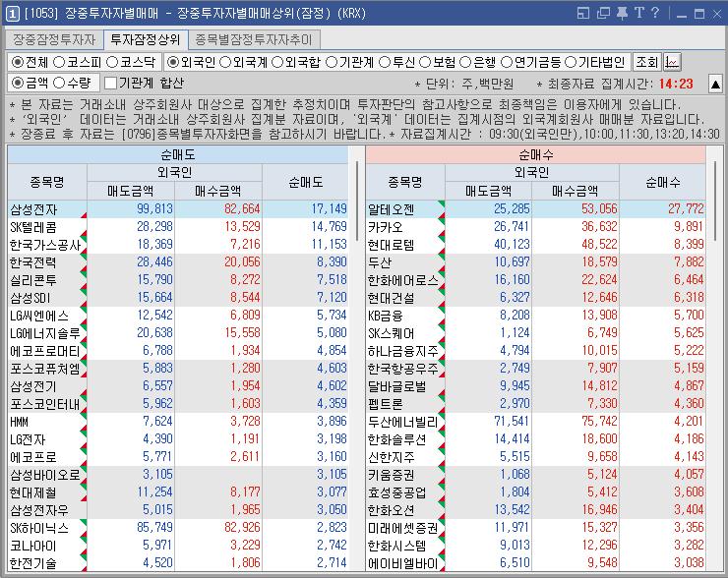Select the 외국계 radio button

tap(225, 62)
